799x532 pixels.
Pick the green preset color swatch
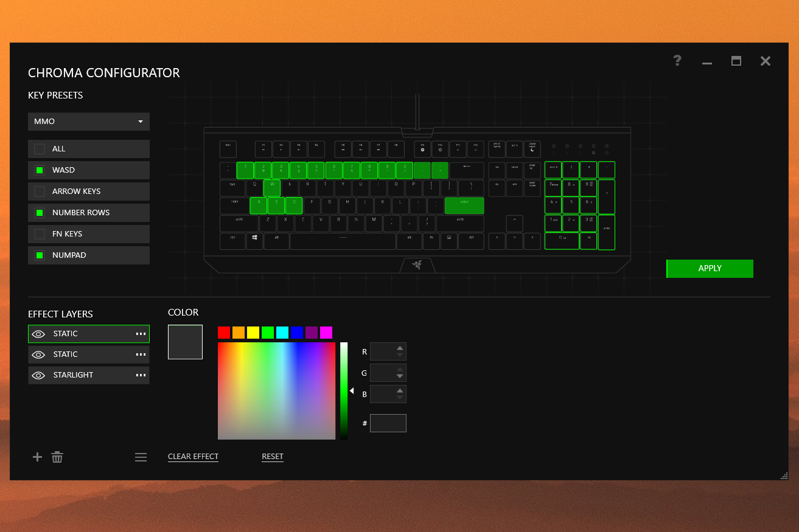[268, 333]
